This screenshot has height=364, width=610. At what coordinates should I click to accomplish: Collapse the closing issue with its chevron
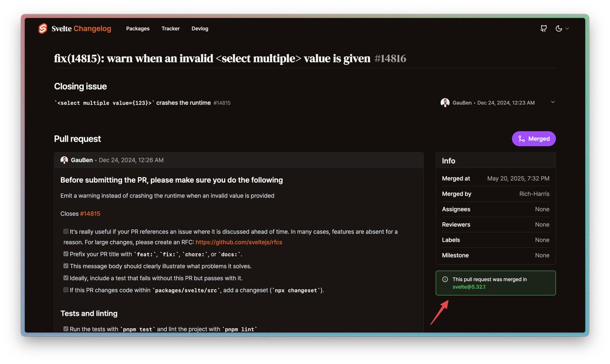point(553,102)
